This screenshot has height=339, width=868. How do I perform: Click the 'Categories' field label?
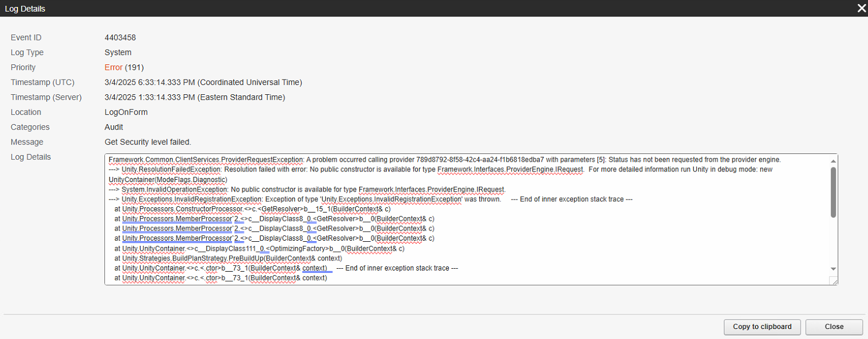coord(30,127)
